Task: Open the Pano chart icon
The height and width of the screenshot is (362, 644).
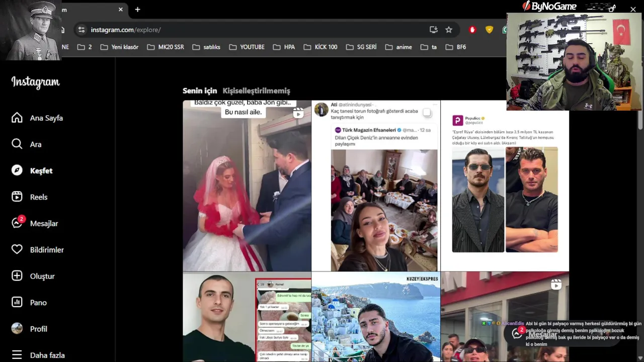Action: [x=17, y=303]
